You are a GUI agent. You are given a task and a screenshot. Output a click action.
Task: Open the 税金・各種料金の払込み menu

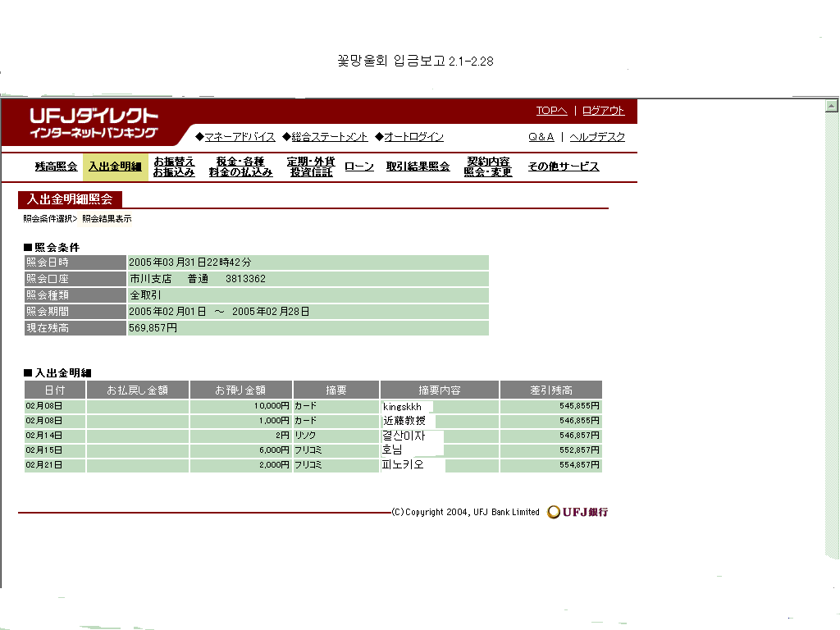pos(240,167)
